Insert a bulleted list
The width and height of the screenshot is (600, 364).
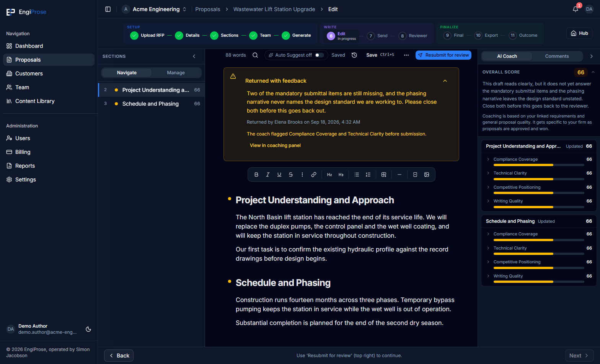pos(357,175)
